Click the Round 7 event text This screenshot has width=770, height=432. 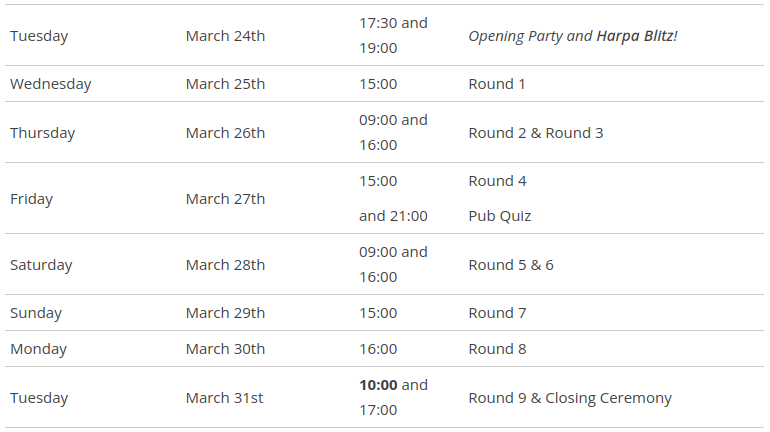pos(498,313)
